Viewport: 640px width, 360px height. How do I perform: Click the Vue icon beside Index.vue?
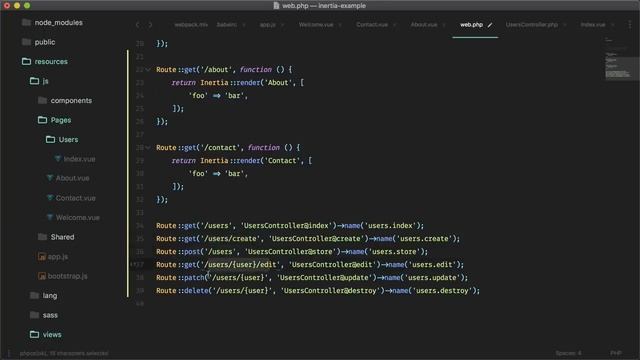point(58,158)
